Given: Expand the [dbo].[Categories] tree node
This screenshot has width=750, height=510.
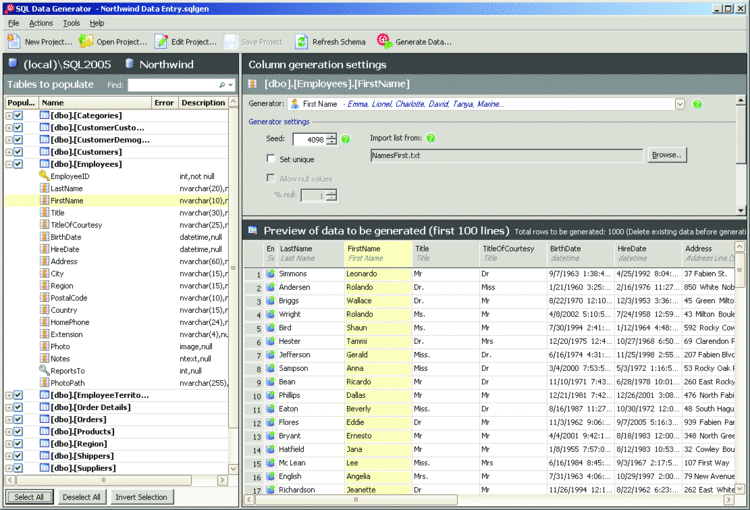Looking at the screenshot, I should point(9,115).
